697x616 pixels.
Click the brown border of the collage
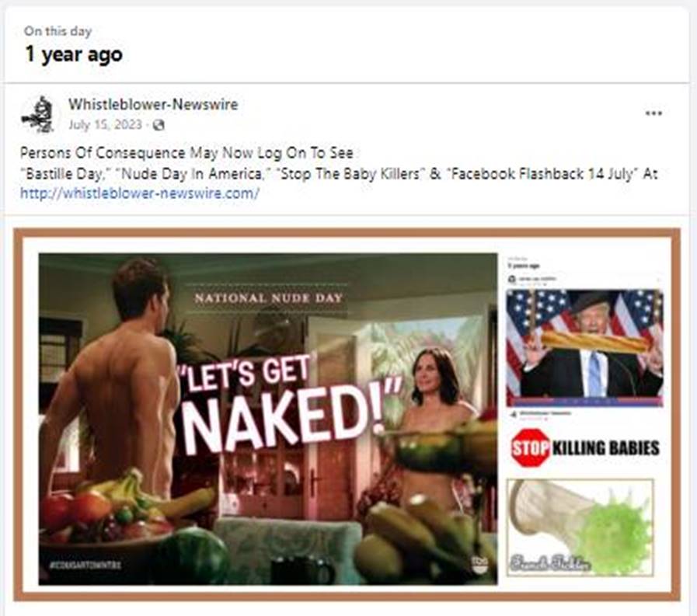point(347,232)
